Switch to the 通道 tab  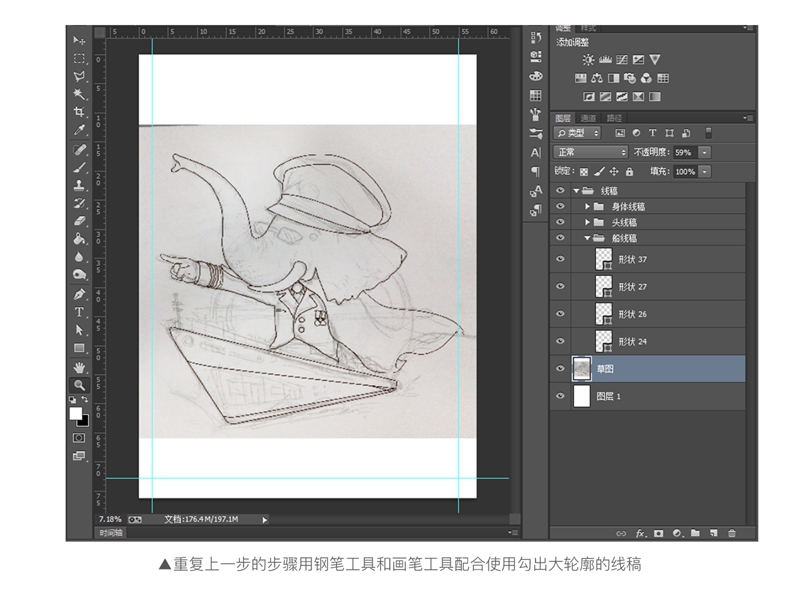tap(588, 118)
